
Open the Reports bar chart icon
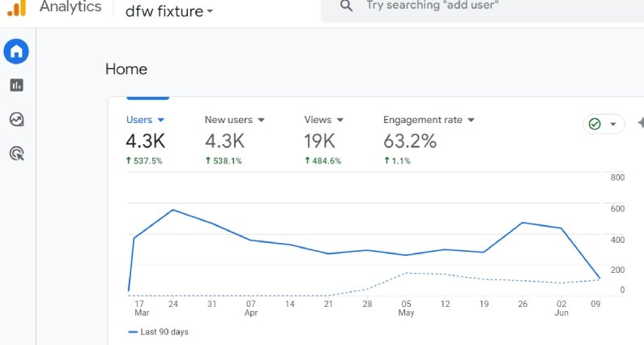point(16,85)
